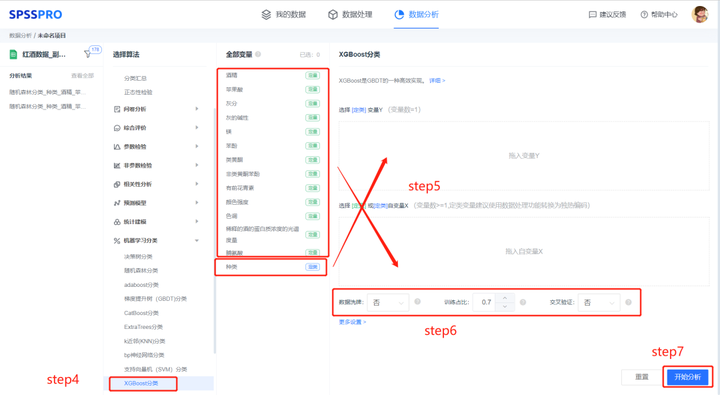The image size is (720, 395).
Task: Open the 交叉验证 dropdown
Action: click(599, 303)
